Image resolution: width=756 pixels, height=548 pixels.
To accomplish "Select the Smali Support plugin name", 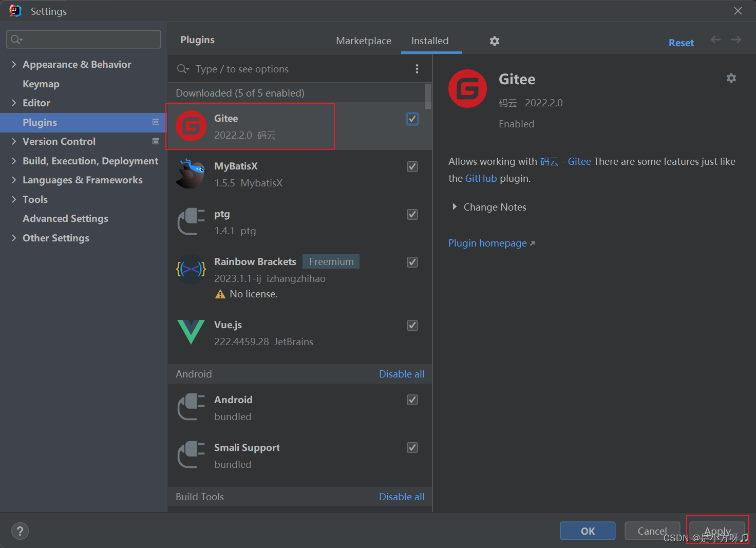I will click(247, 447).
